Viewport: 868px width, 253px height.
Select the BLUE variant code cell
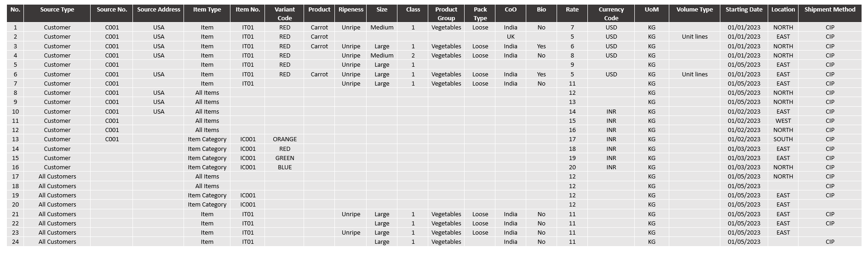(284, 167)
